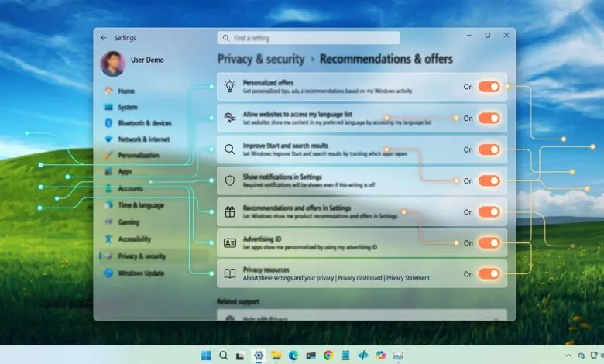Click the Privacy & security breadcrumb

(x=262, y=59)
